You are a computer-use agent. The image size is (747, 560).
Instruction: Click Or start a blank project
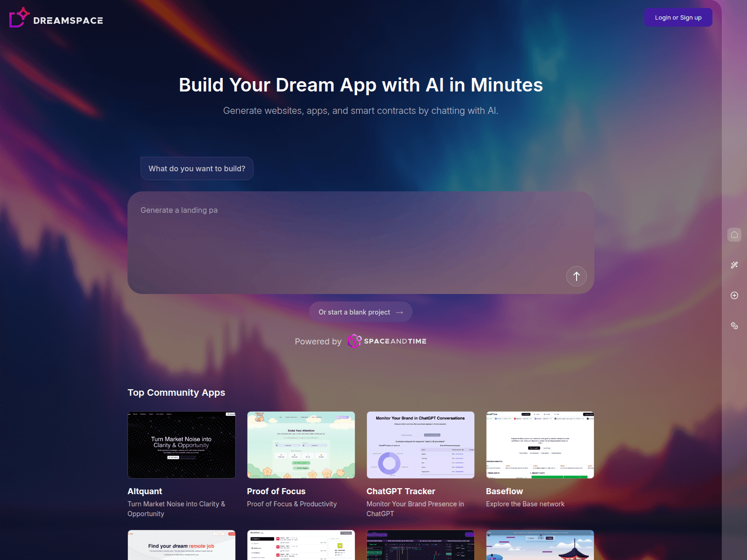click(361, 312)
